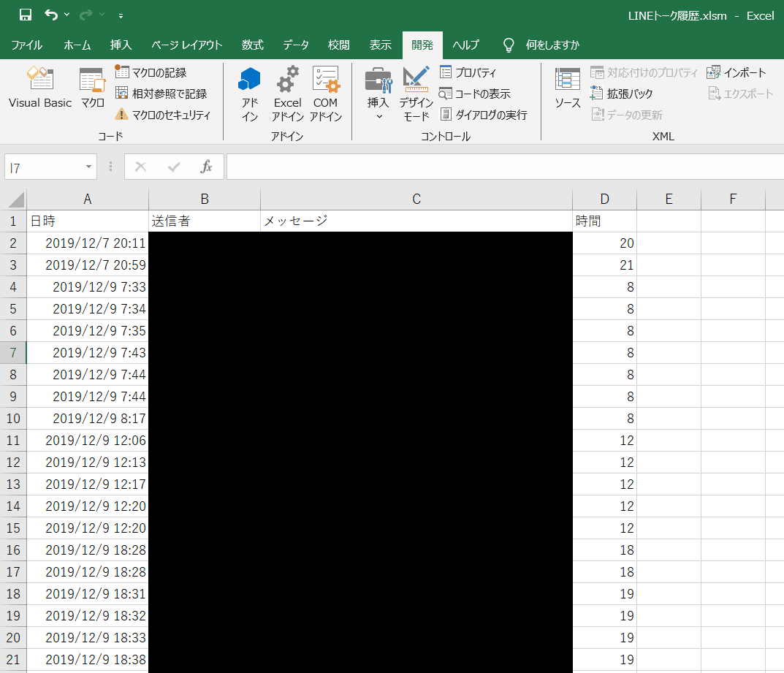Open the File tab (ファイル)
This screenshot has height=673, width=784.
coord(26,45)
